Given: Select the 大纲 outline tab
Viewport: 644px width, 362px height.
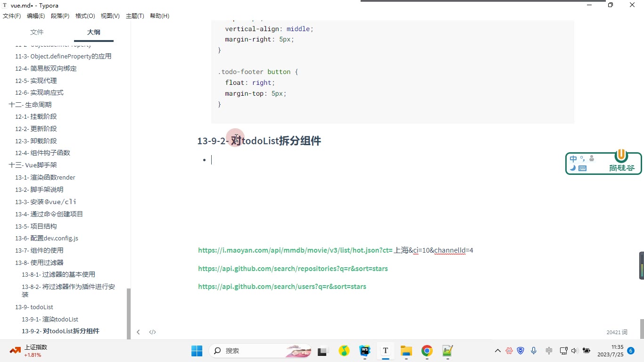Looking at the screenshot, I should (x=94, y=32).
